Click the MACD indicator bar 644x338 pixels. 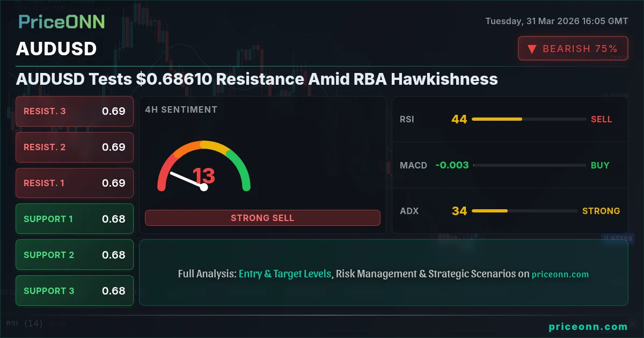pyautogui.click(x=529, y=165)
